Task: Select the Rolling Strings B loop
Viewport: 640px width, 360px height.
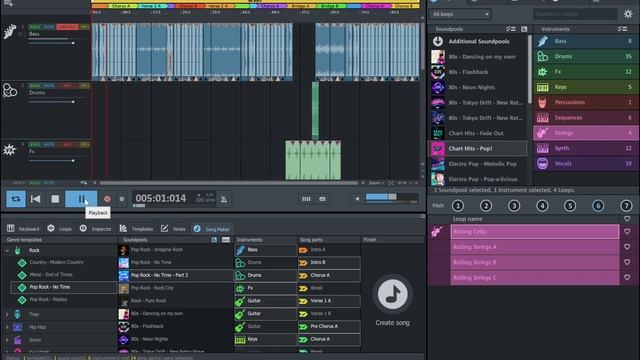Action: [x=535, y=262]
